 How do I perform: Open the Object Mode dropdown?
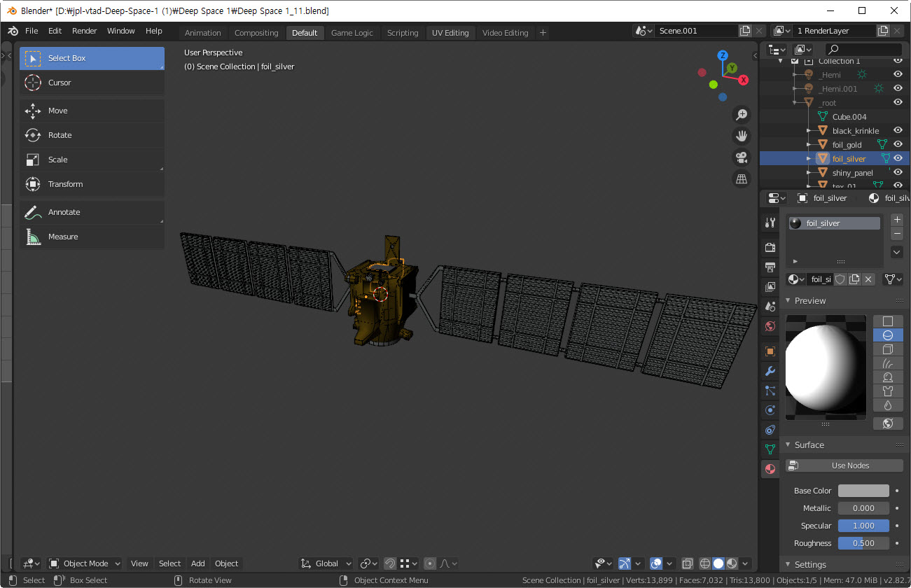[x=85, y=563]
